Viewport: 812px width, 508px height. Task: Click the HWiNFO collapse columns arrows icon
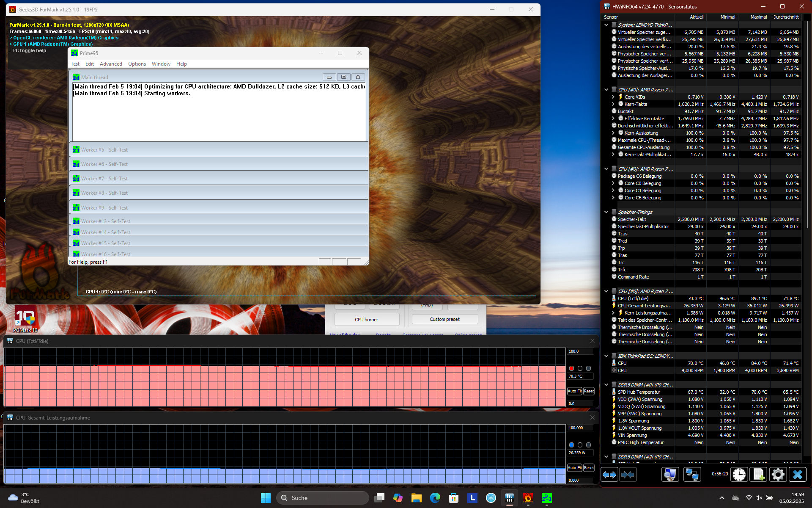pyautogui.click(x=628, y=475)
